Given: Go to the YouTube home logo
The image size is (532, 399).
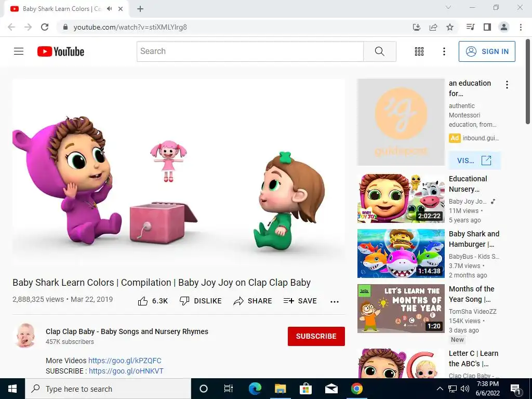Looking at the screenshot, I should pyautogui.click(x=61, y=51).
